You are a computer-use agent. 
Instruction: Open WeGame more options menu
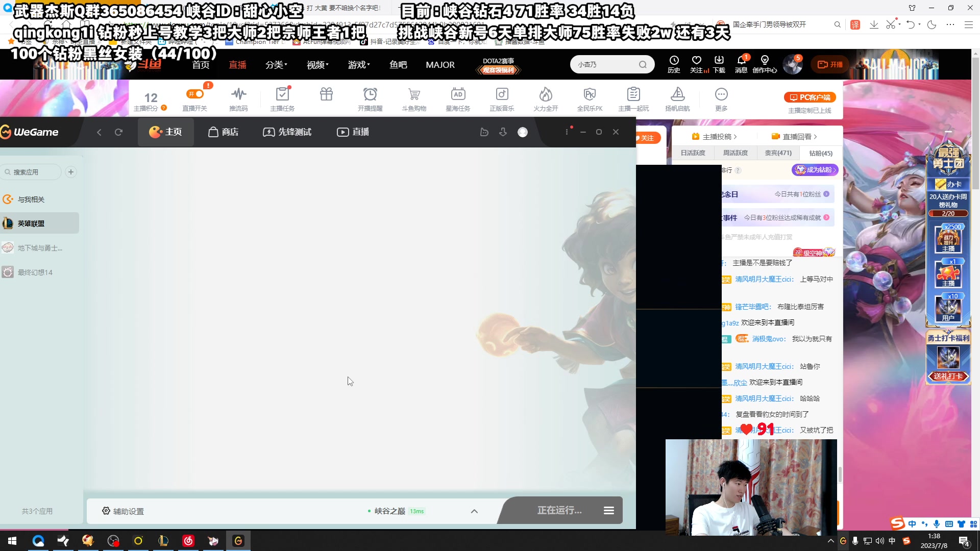pyautogui.click(x=567, y=132)
